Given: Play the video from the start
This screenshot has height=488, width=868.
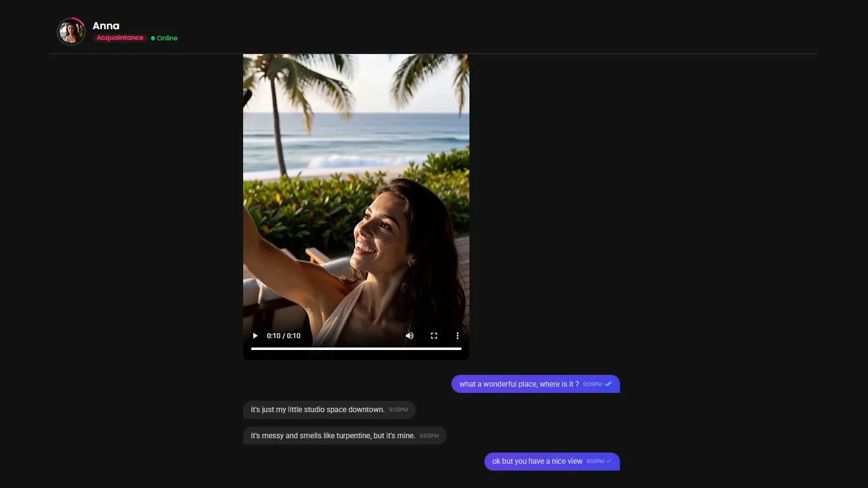Looking at the screenshot, I should [255, 336].
